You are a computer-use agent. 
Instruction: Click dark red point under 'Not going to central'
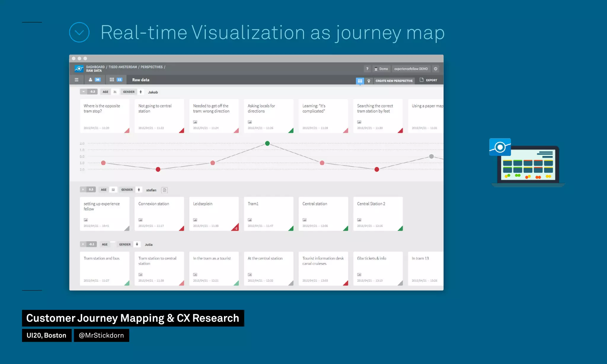click(x=158, y=169)
